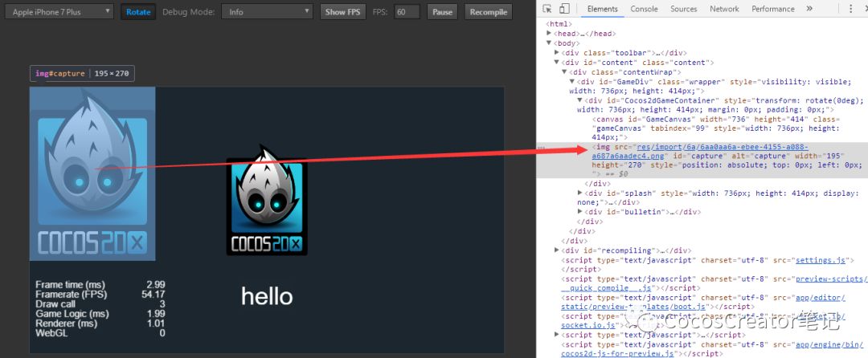Click the Show FPS button
The width and height of the screenshot is (868, 358).
342,11
